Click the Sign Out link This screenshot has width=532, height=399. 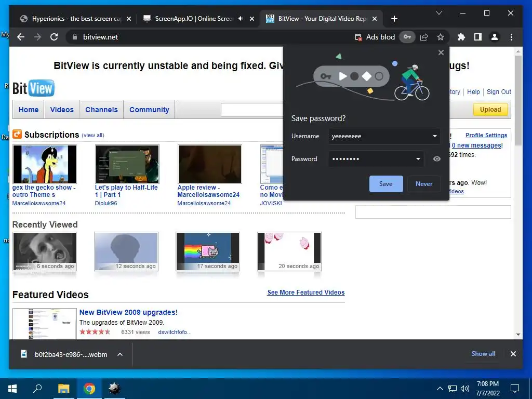[x=499, y=92]
